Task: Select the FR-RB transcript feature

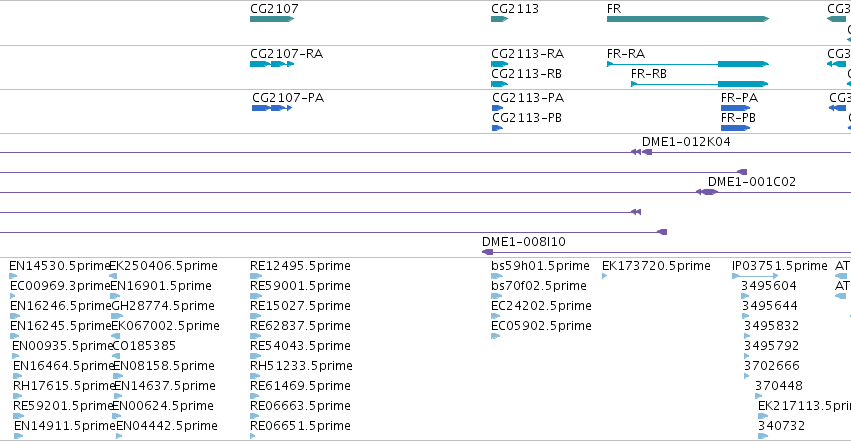Action: [x=700, y=84]
